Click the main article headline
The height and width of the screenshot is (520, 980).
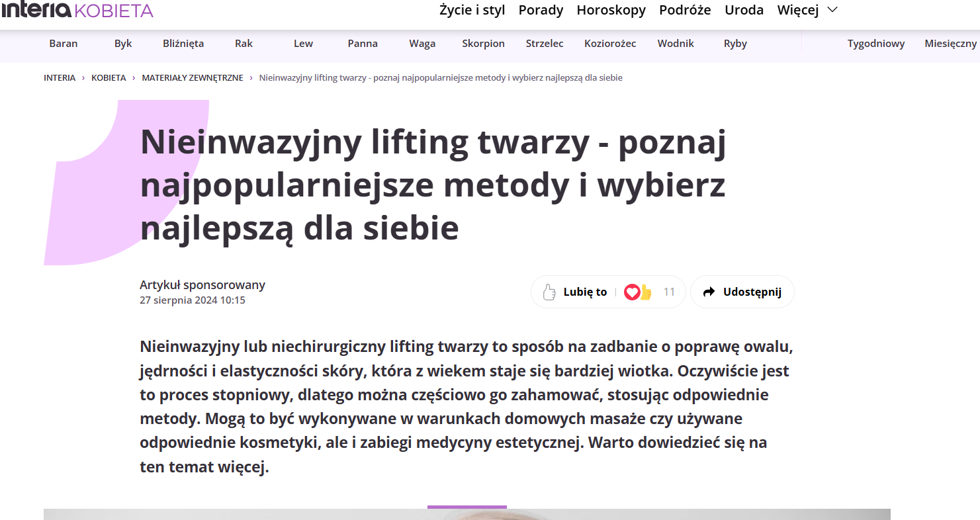433,186
